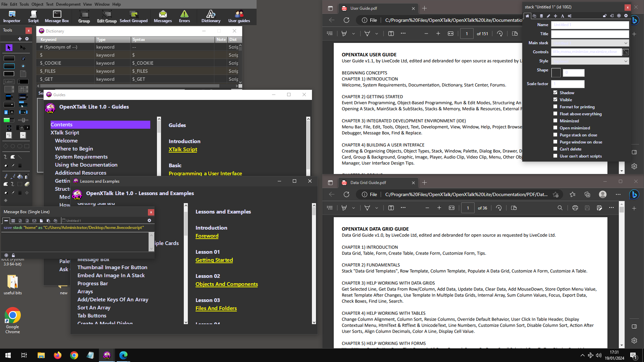The height and width of the screenshot is (362, 644).
Task: Open the Position pane (arrows icon) in inspector
Action: pos(555,16)
